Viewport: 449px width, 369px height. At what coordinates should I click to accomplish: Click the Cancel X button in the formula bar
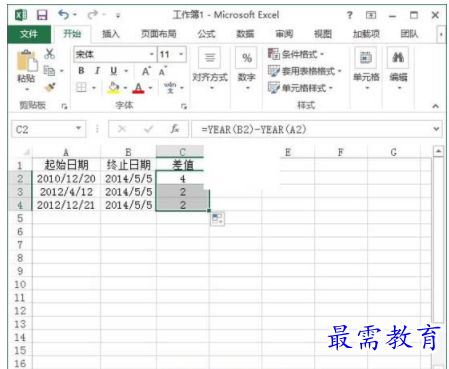122,129
